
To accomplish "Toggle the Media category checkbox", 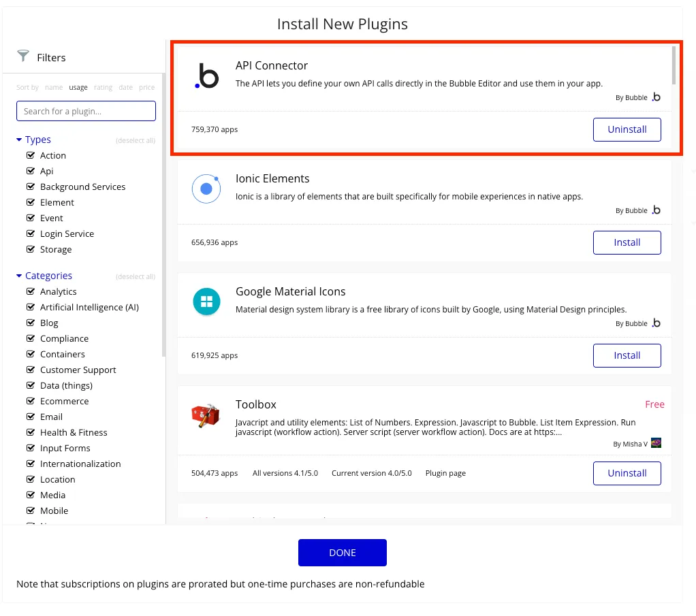I will click(31, 495).
